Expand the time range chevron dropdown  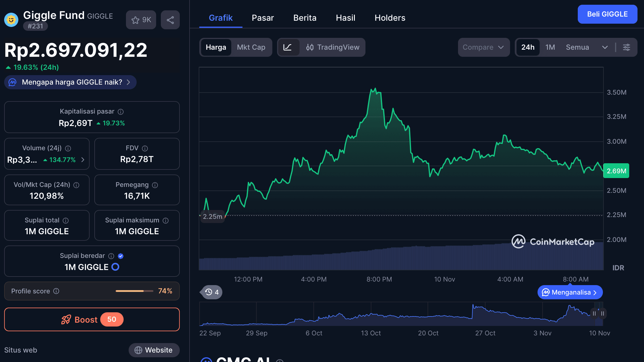[x=605, y=47]
